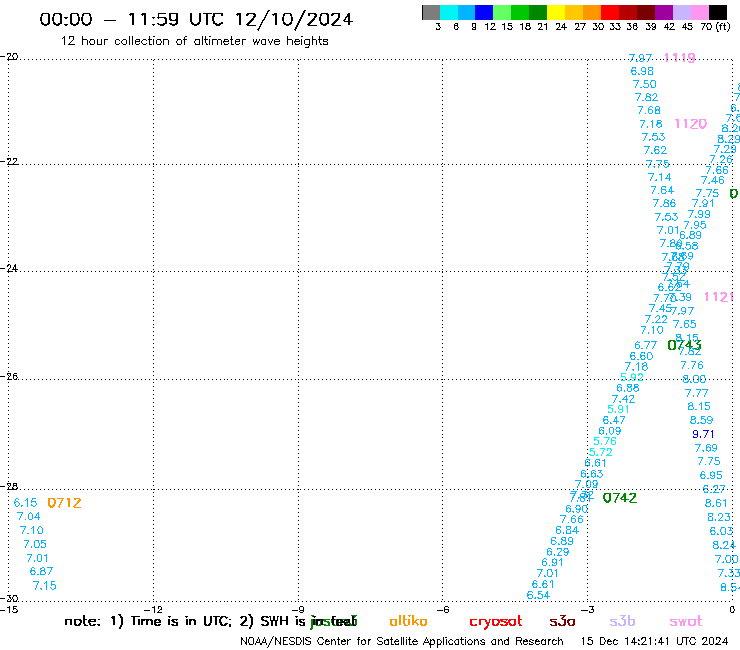Click the wave height value '6.95'
The height and width of the screenshot is (650, 740).
tap(711, 475)
